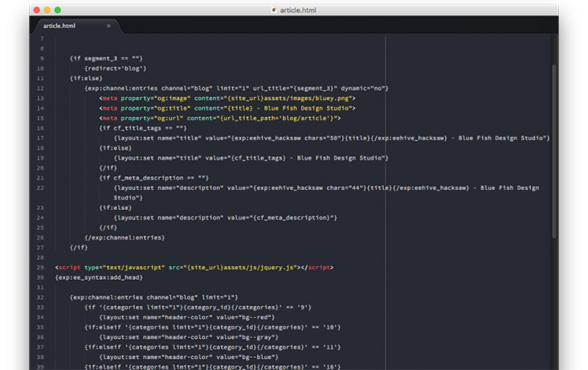
Task: Click the vertical scrollbar thumb
Action: point(554,151)
